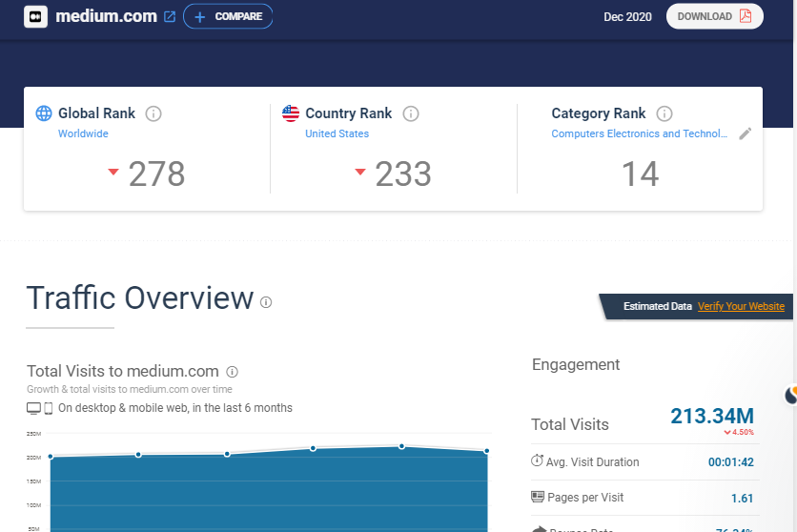Download the report as PDF
Image resolution: width=797 pixels, height=532 pixels.
tap(714, 16)
